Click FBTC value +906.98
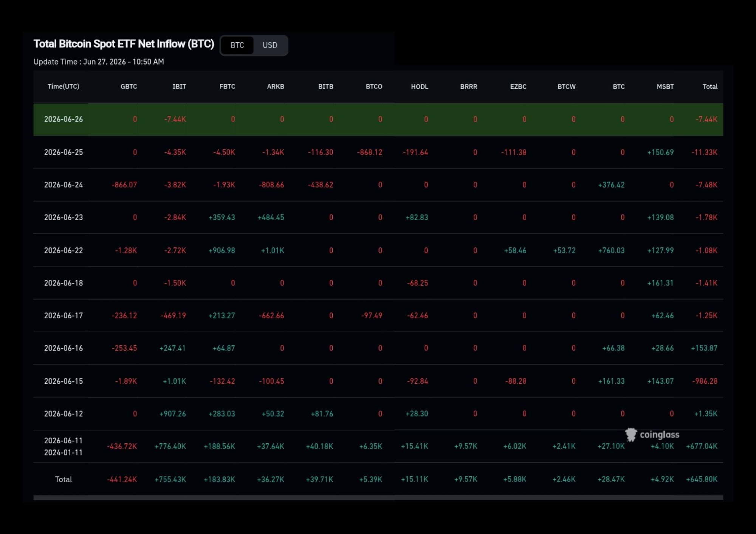 click(222, 250)
